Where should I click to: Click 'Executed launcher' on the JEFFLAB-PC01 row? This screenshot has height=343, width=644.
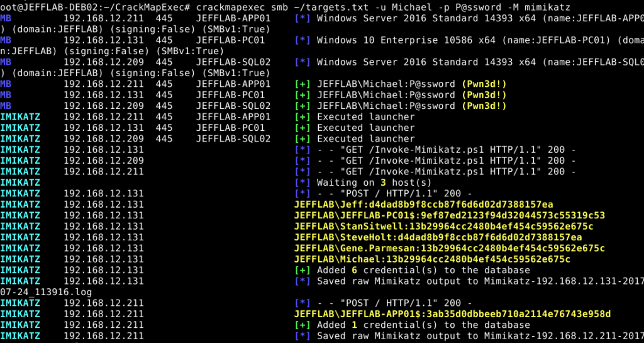click(x=366, y=128)
